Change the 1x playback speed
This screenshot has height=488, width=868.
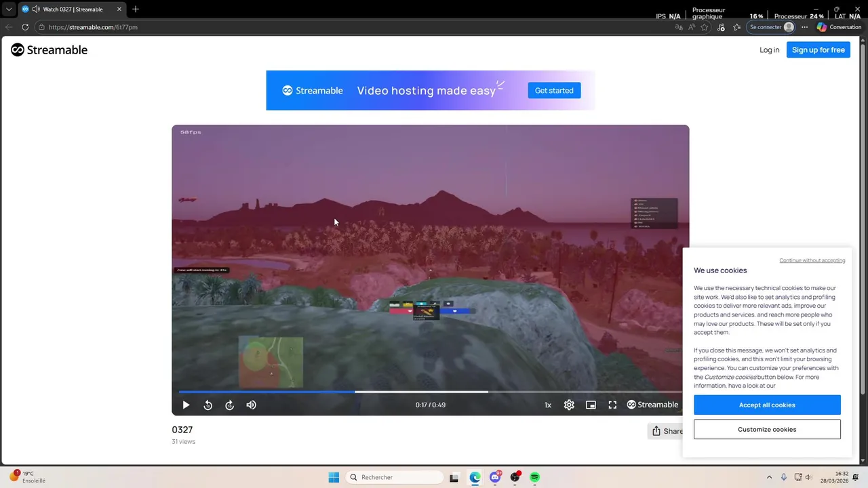[548, 405]
